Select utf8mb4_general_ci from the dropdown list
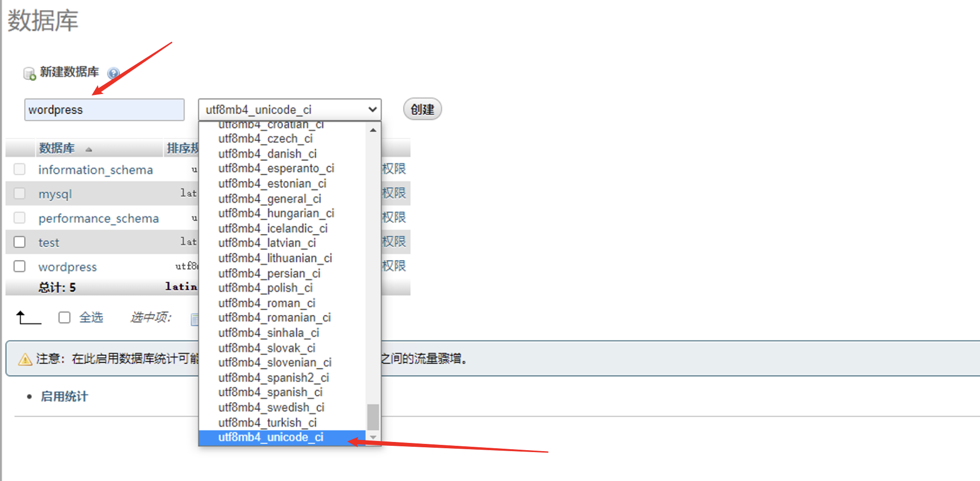The width and height of the screenshot is (980, 481). tap(270, 199)
